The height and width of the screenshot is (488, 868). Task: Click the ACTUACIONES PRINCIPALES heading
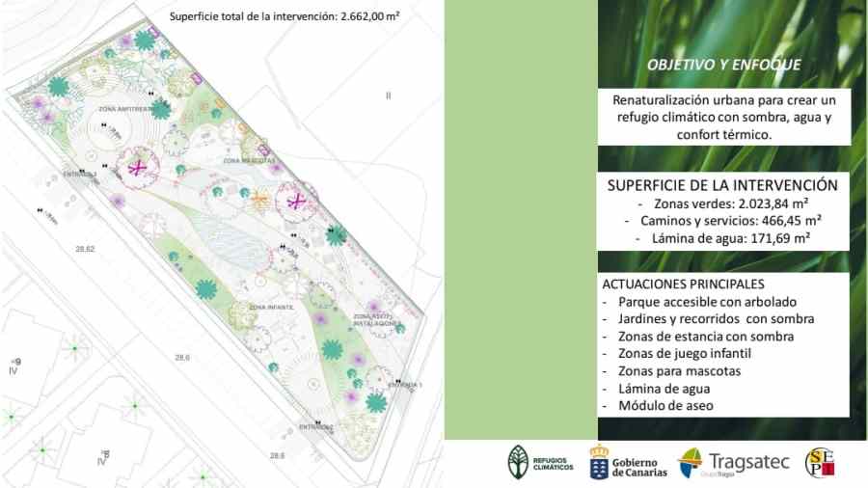[x=683, y=285]
